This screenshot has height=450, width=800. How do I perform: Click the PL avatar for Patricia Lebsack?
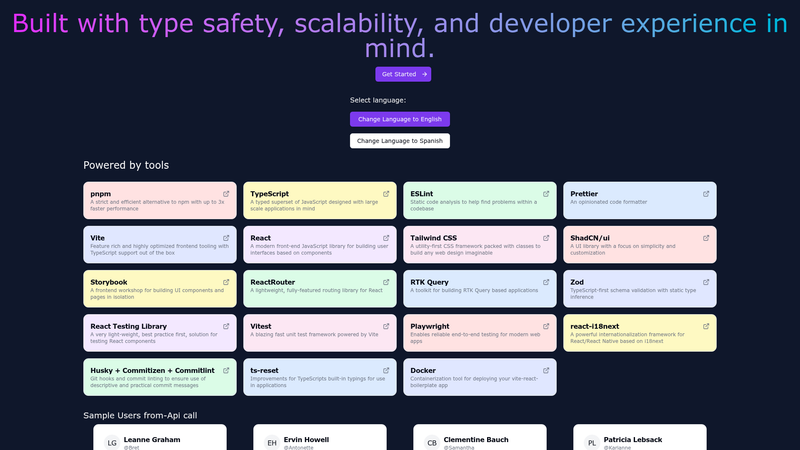[x=592, y=442]
